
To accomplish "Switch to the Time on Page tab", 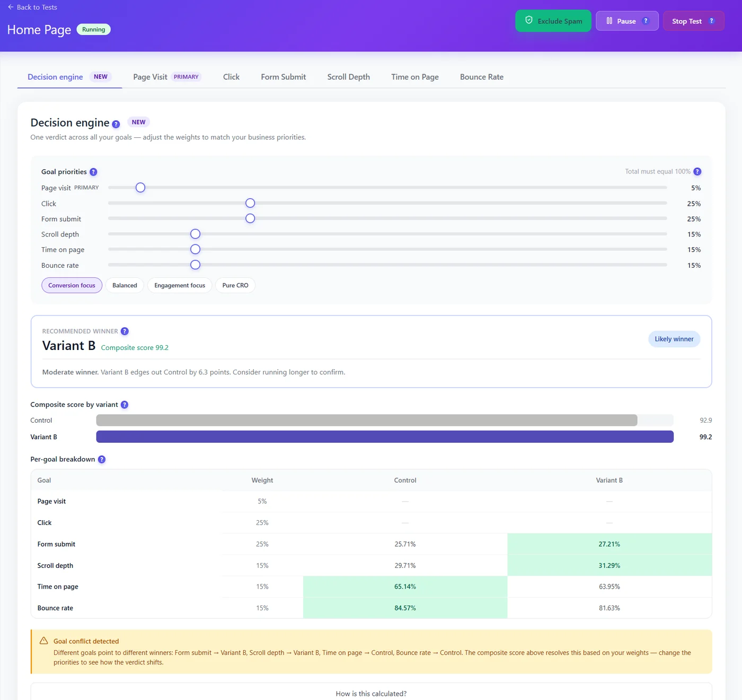I will (x=415, y=77).
